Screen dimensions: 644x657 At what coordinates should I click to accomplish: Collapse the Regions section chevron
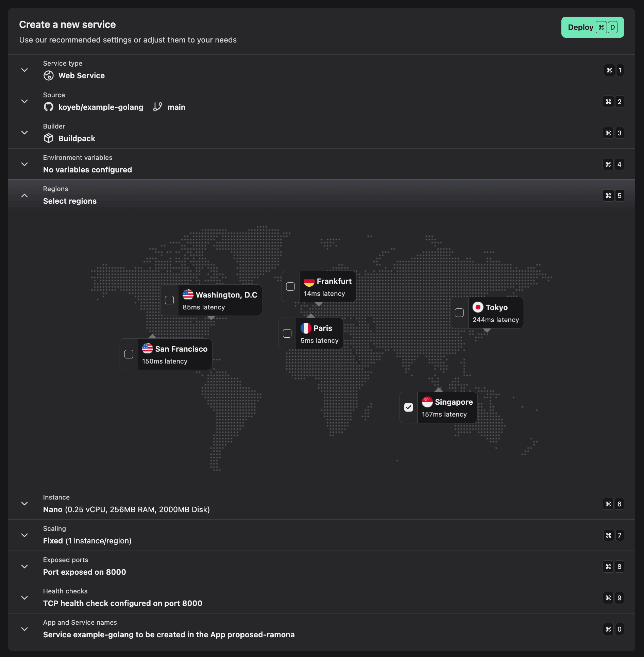coord(24,196)
